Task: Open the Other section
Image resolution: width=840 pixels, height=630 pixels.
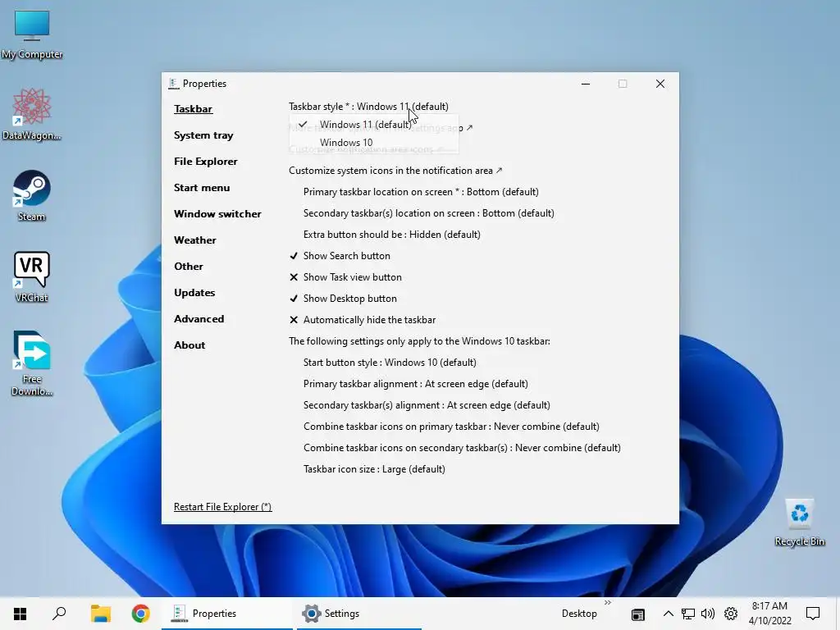Action: 189,267
